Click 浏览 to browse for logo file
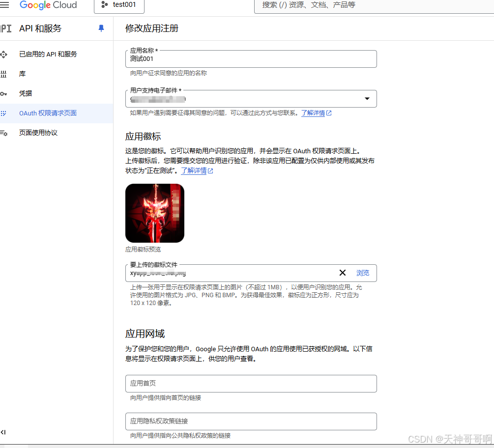Image resolution: width=494 pixels, height=448 pixels. click(x=363, y=273)
